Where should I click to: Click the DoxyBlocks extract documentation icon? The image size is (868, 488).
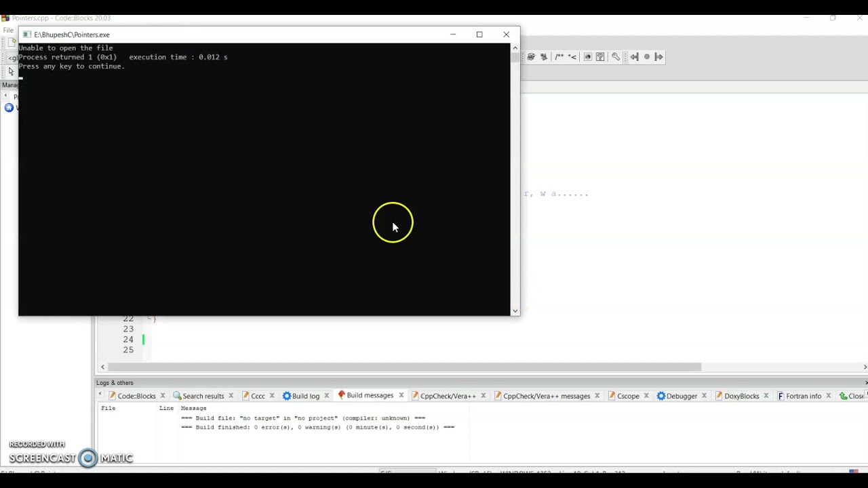pos(543,57)
